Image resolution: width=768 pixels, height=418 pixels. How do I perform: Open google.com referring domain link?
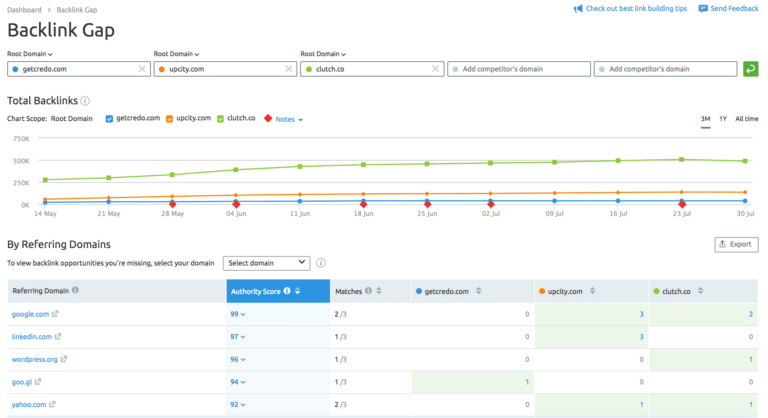click(x=30, y=314)
